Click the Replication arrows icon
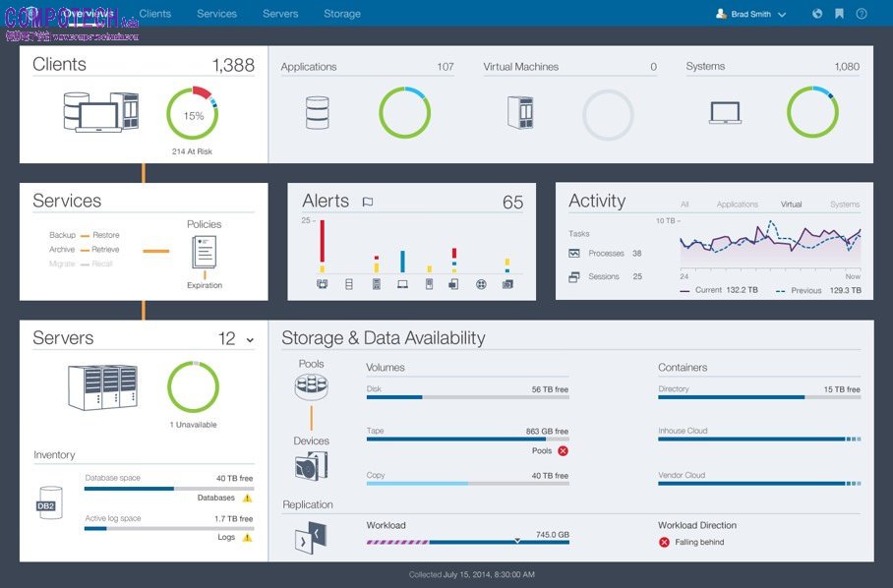 (x=311, y=538)
